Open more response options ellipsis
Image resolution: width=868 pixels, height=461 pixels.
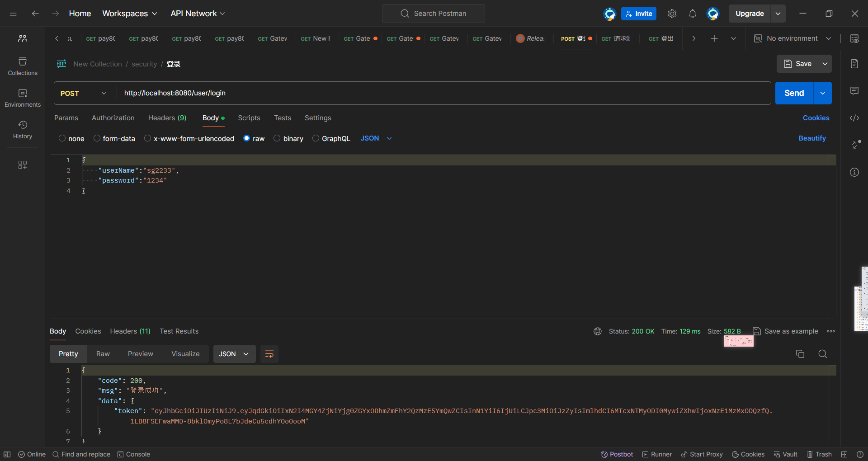tap(831, 331)
